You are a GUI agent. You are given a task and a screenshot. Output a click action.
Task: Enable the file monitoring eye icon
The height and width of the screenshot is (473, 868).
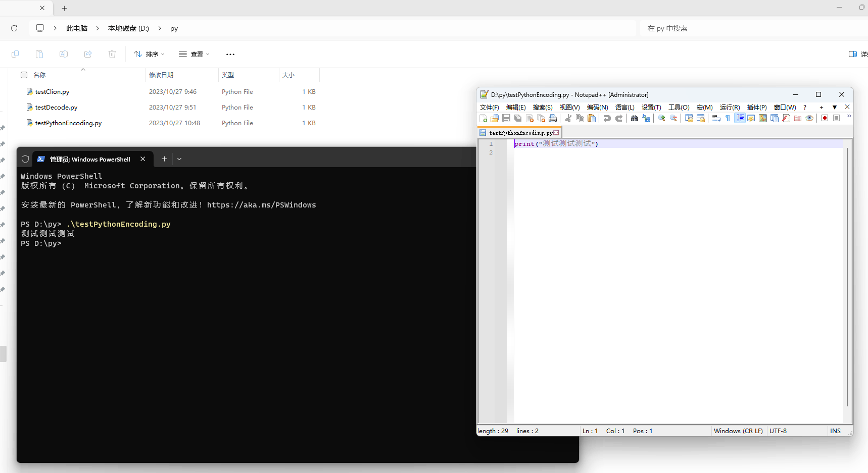[x=809, y=118]
